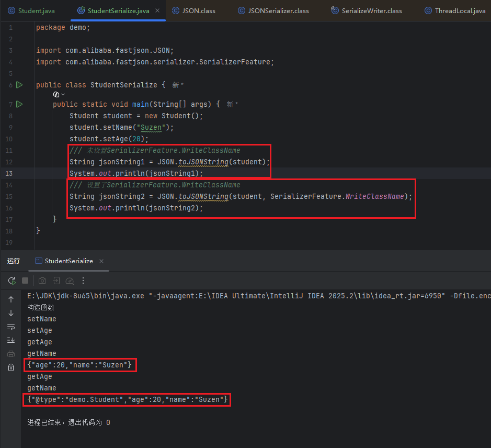This screenshot has width=491, height=448.
Task: Open the Student.java editor tab
Action: pos(31,10)
